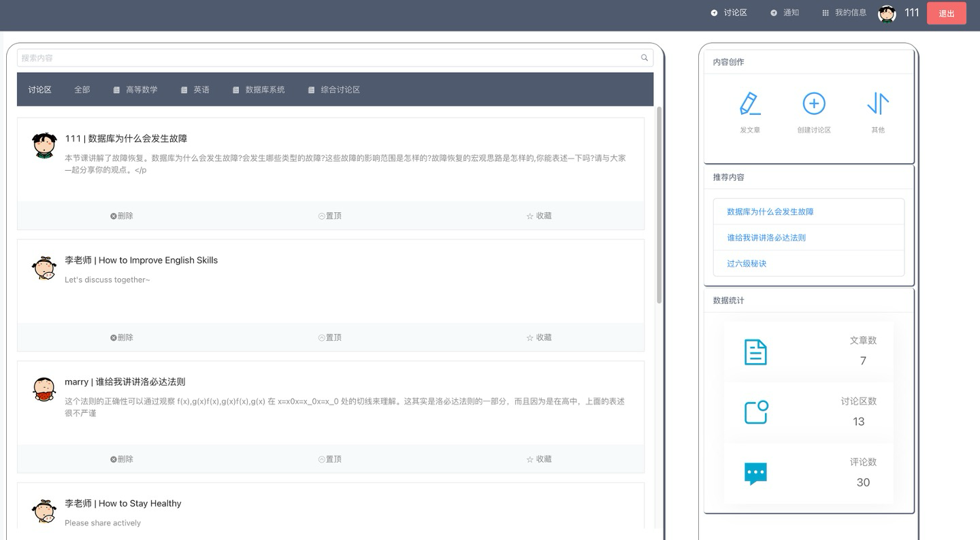The height and width of the screenshot is (540, 980).
Task: Click the plus circle 创建讨论区 icon
Action: click(x=814, y=104)
